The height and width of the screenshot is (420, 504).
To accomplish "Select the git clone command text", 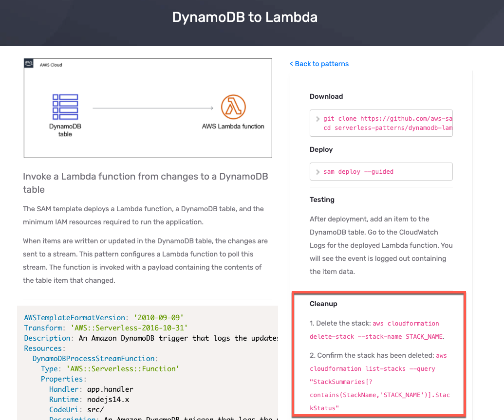I will [388, 119].
